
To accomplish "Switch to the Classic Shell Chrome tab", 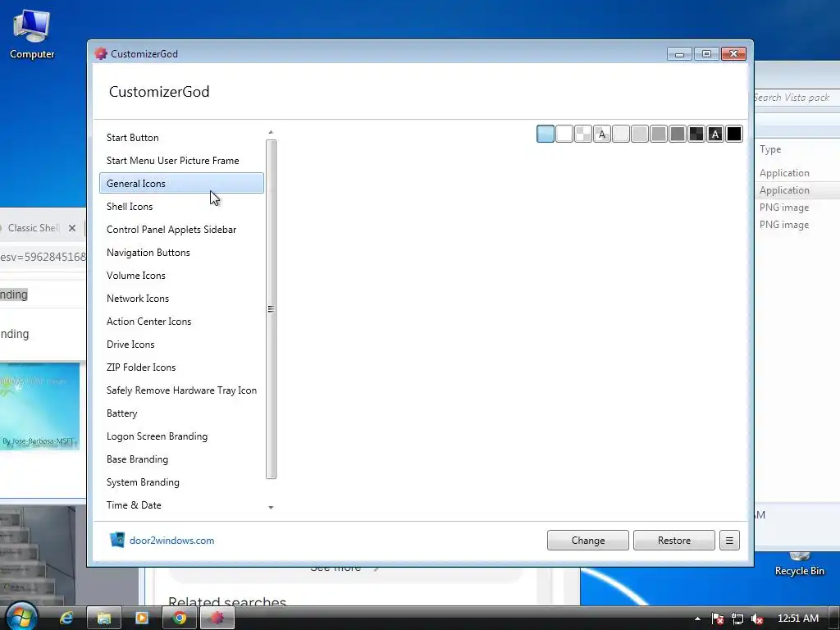I will tap(33, 228).
